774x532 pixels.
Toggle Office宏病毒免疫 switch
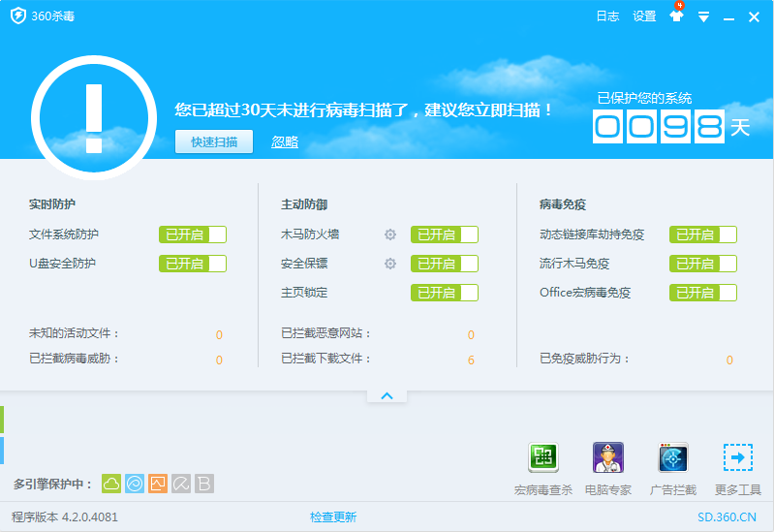[703, 293]
